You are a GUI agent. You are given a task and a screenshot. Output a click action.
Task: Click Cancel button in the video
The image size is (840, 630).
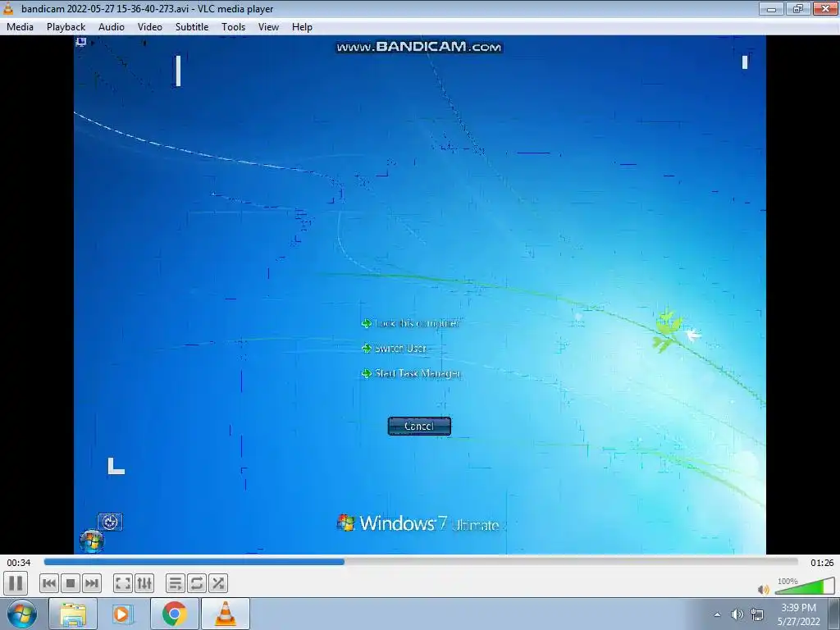coord(419,426)
